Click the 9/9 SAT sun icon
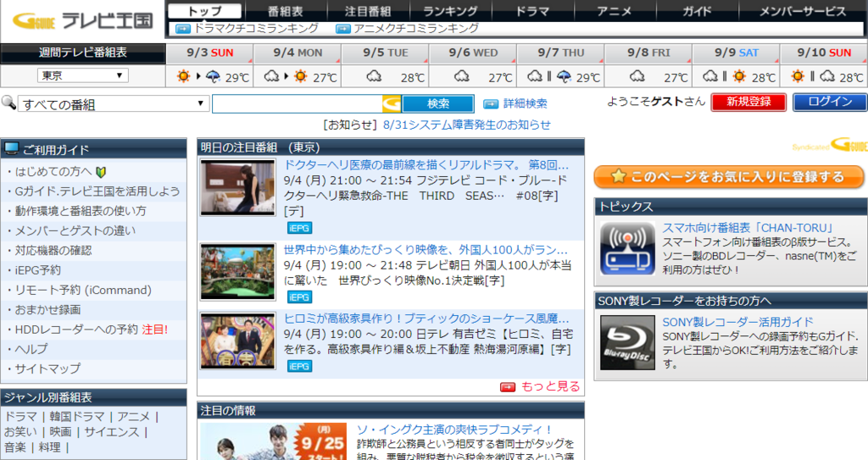 coord(739,76)
